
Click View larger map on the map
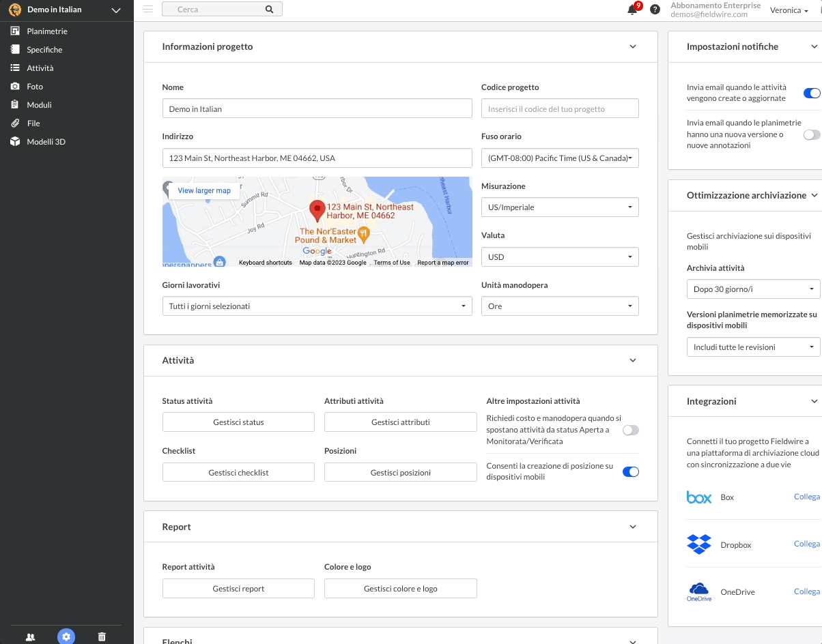(x=204, y=191)
